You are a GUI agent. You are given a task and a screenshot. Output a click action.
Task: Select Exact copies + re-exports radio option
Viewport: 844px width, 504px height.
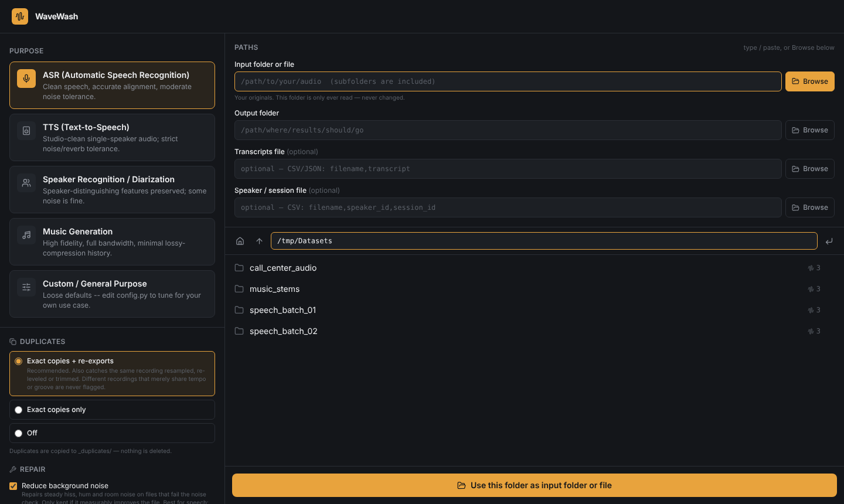pyautogui.click(x=19, y=361)
